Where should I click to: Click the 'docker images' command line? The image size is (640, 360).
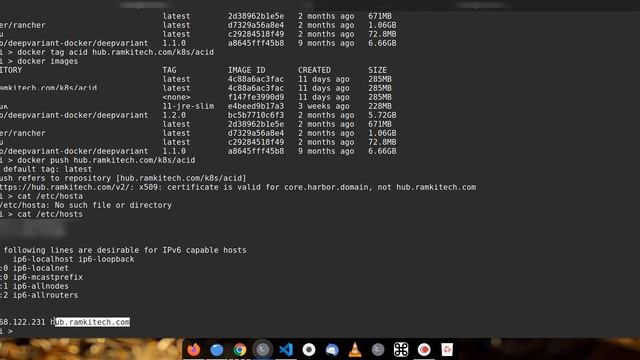(47, 61)
